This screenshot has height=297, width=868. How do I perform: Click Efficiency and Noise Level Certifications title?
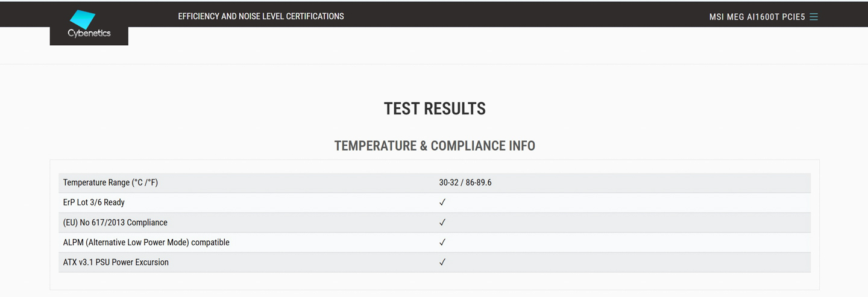(x=261, y=16)
